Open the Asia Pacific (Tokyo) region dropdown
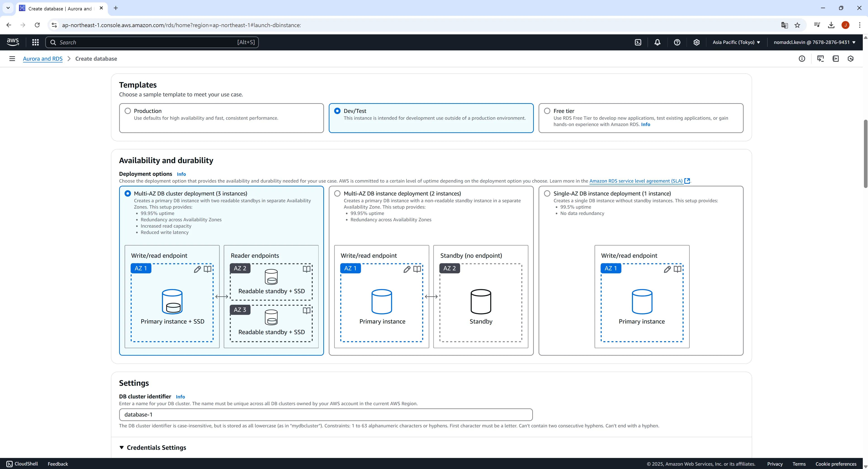 [736, 42]
